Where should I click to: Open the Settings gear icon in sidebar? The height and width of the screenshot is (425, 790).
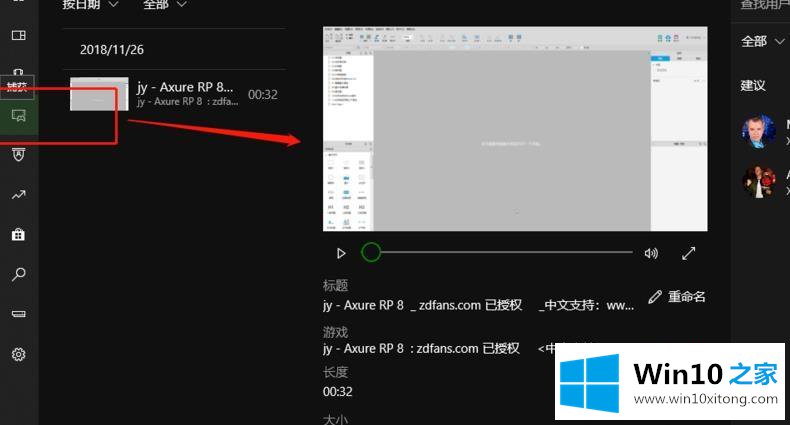click(19, 355)
